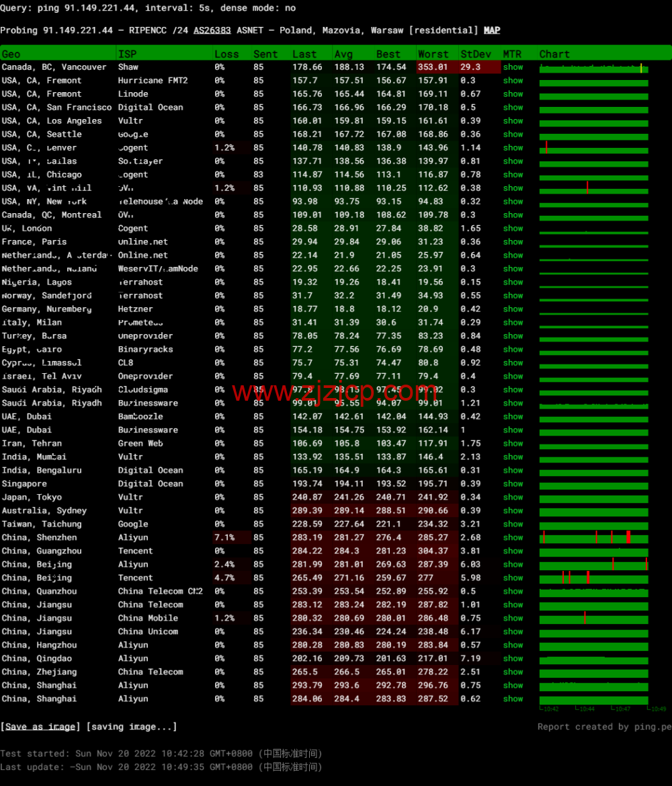Show MTR for Singapore Digital Ocean row

pyautogui.click(x=513, y=483)
